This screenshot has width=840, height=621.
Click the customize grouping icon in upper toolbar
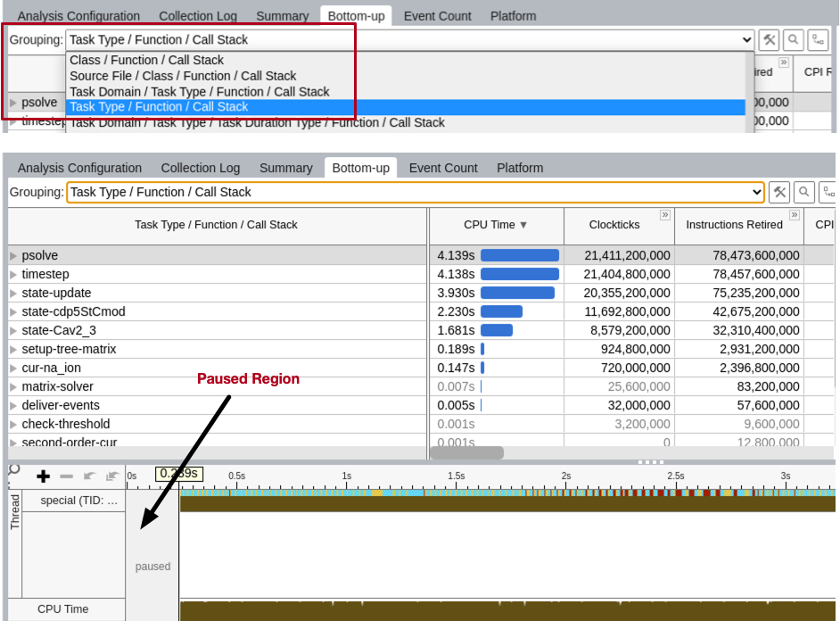point(769,40)
